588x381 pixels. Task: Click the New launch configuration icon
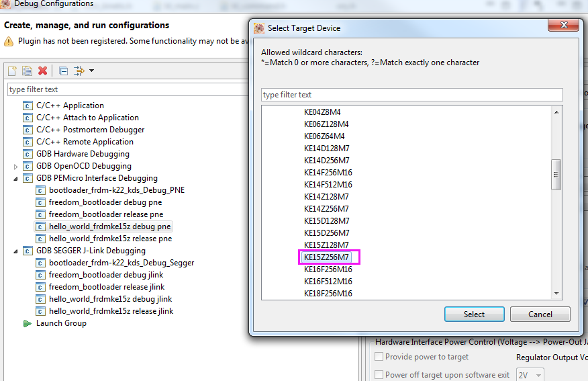pyautogui.click(x=12, y=71)
